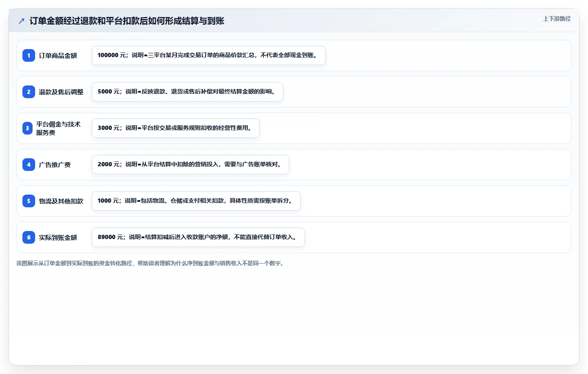Open the 2000 元 description box
The width and height of the screenshot is (588, 374).
tap(190, 165)
